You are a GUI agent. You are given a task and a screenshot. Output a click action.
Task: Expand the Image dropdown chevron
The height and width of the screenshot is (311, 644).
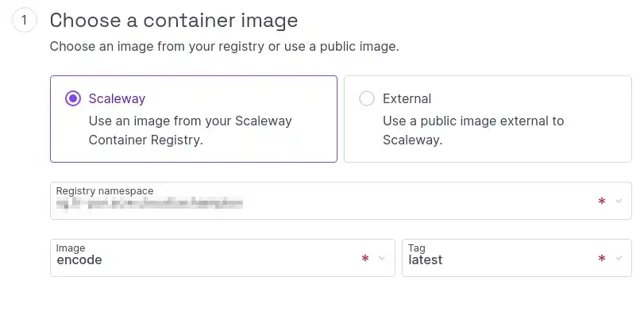click(x=382, y=258)
